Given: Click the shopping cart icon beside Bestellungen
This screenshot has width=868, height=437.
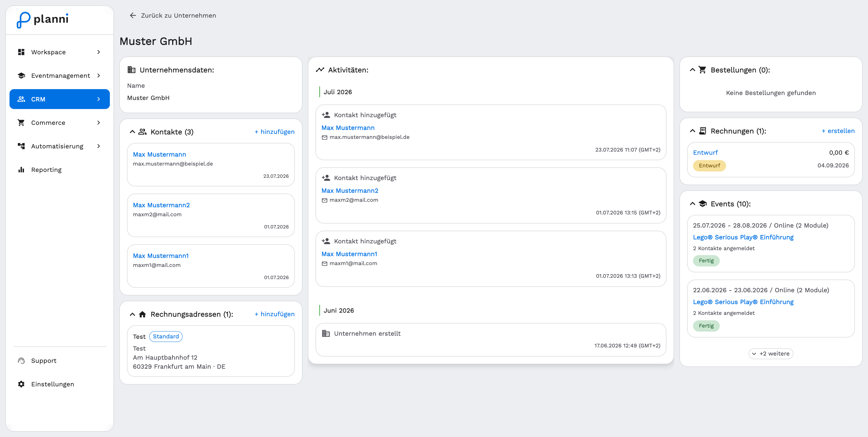Looking at the screenshot, I should tap(702, 70).
